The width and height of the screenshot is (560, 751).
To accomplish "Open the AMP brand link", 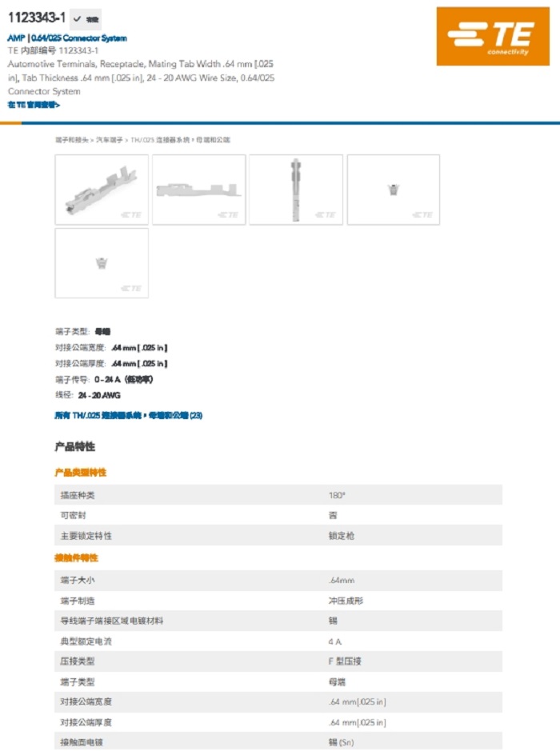I will pos(16,38).
